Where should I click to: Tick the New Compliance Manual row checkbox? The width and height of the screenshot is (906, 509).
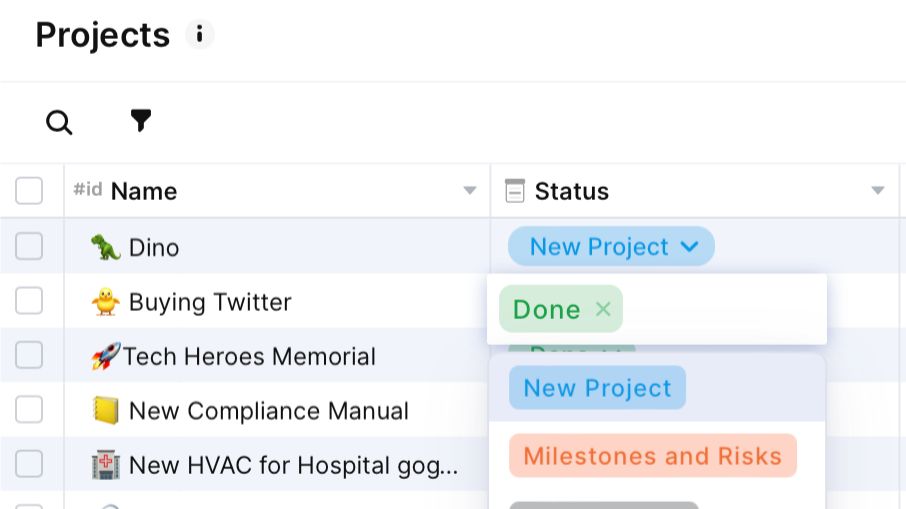click(29, 410)
